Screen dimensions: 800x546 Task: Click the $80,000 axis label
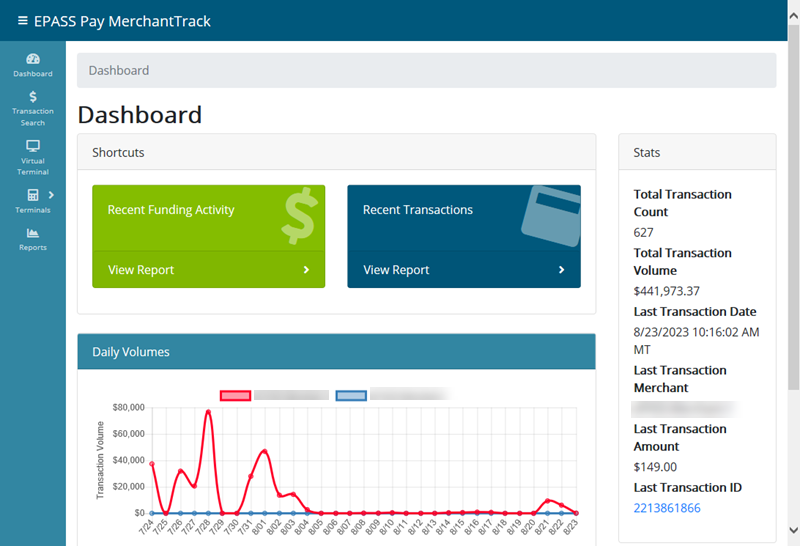[x=129, y=407]
